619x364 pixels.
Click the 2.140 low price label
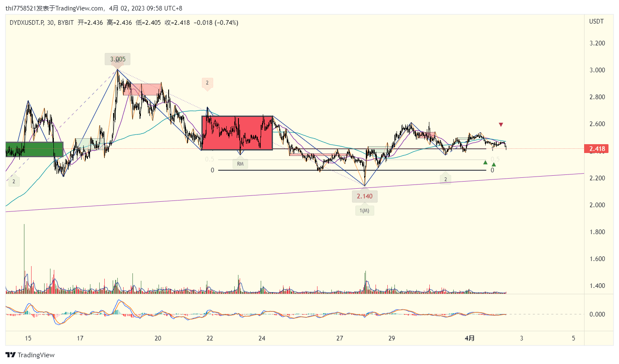click(365, 196)
